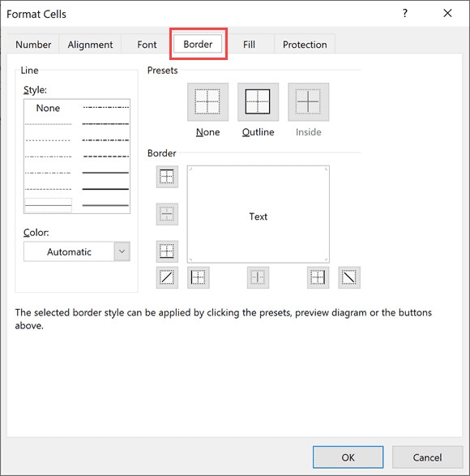Click the inside vertical border button
This screenshot has width=470, height=476.
[258, 277]
